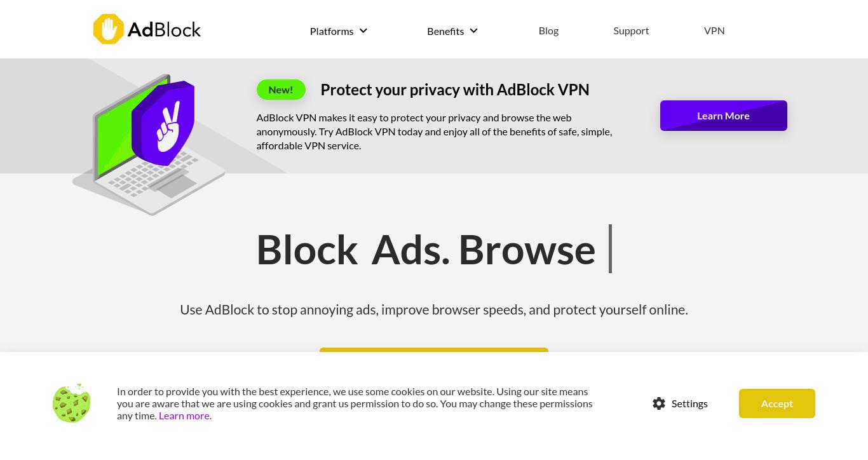Click the purple Learn More button
Screen dimensions: 868x460
724,116
